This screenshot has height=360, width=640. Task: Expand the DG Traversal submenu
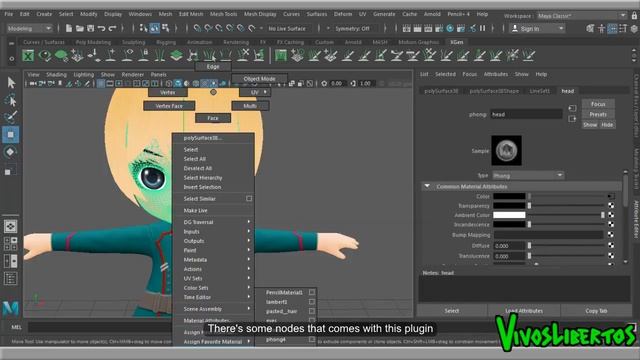[213, 222]
